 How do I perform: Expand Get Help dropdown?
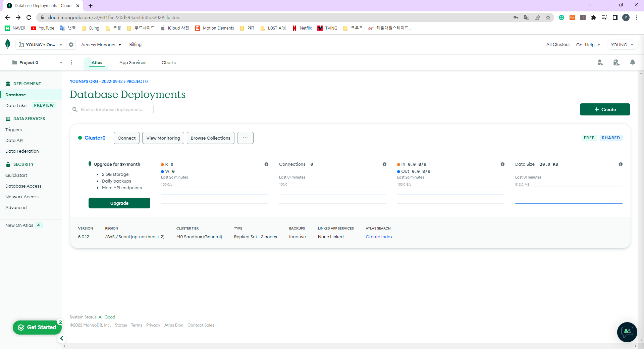(588, 45)
